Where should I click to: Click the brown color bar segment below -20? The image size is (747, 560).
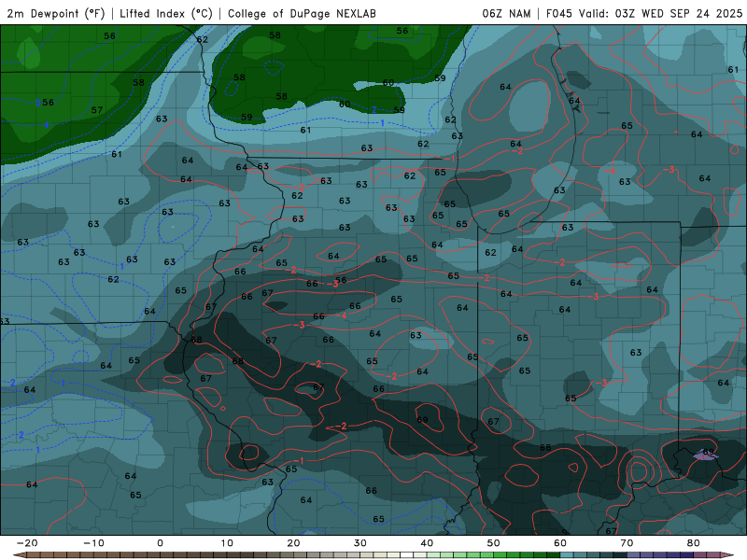click(34, 555)
